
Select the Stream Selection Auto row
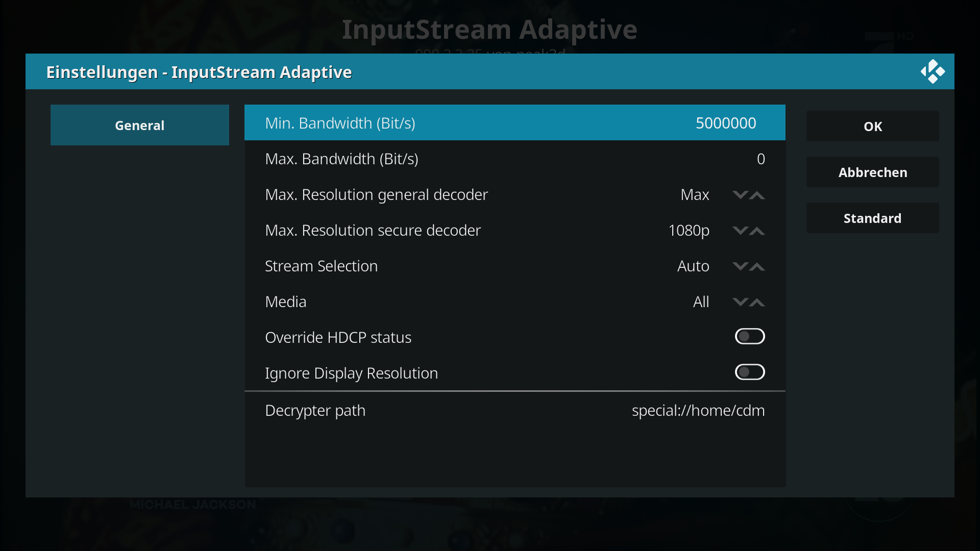click(x=515, y=266)
